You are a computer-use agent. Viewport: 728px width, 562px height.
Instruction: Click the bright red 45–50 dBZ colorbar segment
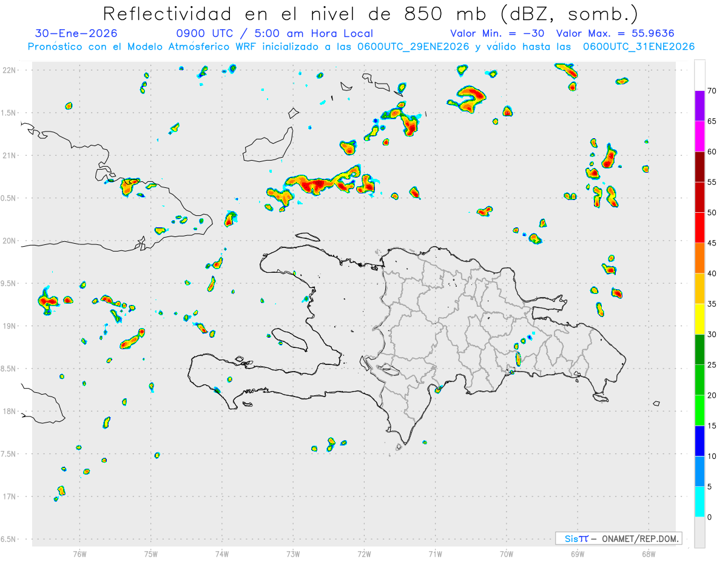tap(699, 228)
